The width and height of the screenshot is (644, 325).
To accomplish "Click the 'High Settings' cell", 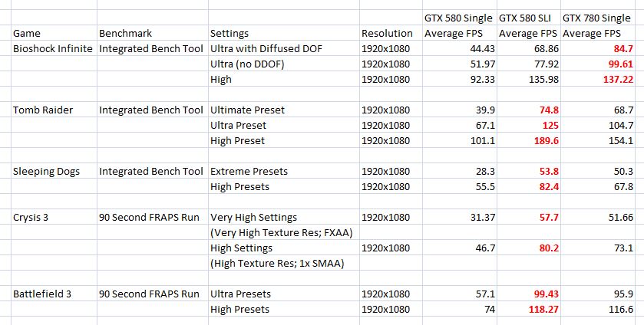I will (x=284, y=248).
